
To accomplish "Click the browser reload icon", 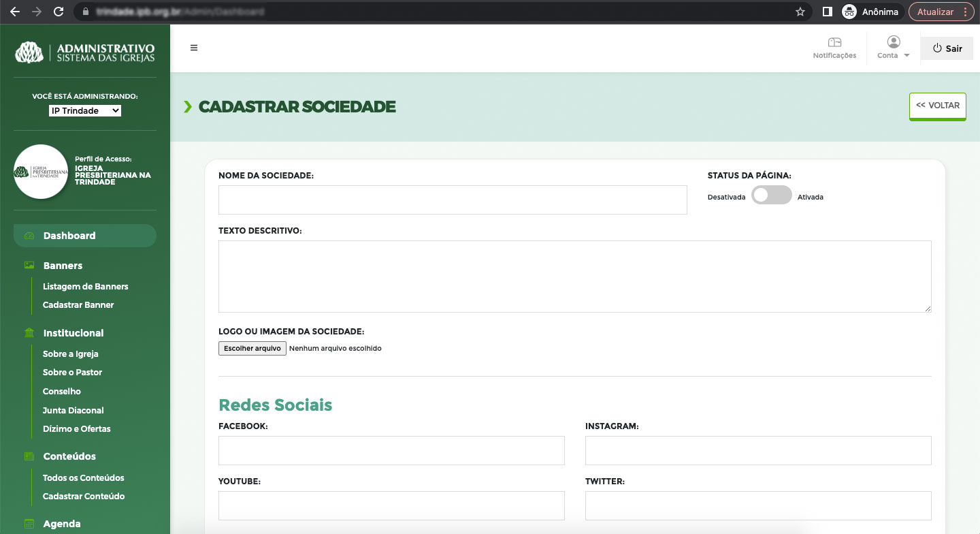I will (59, 12).
